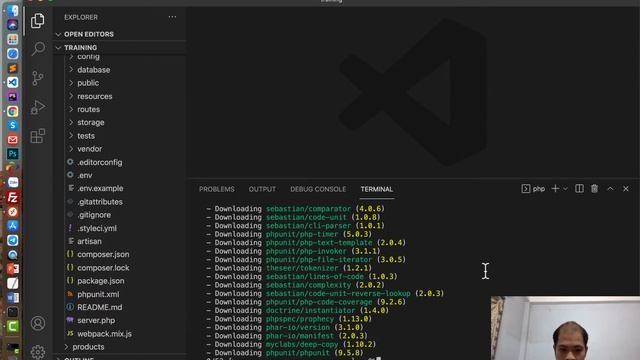Viewport: 640px width, 360px height.
Task: Click the doctrine/instantiator terminal line
Action: (x=298, y=310)
